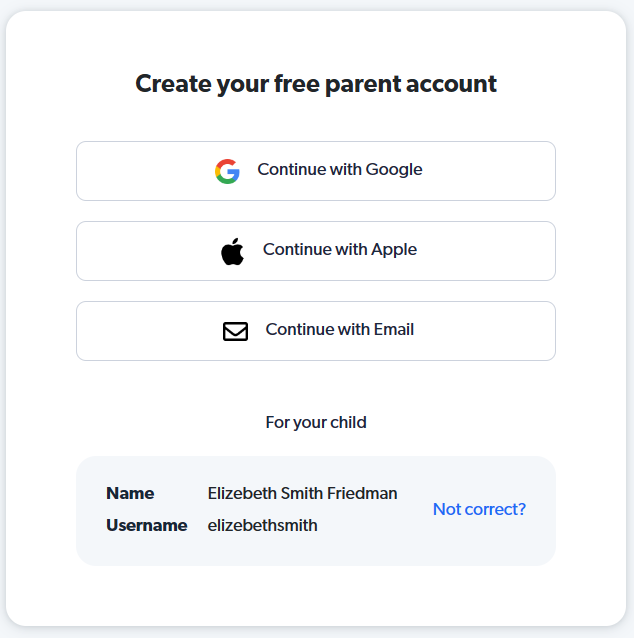634x638 pixels.
Task: Click the Apple logo icon
Action: point(232,251)
